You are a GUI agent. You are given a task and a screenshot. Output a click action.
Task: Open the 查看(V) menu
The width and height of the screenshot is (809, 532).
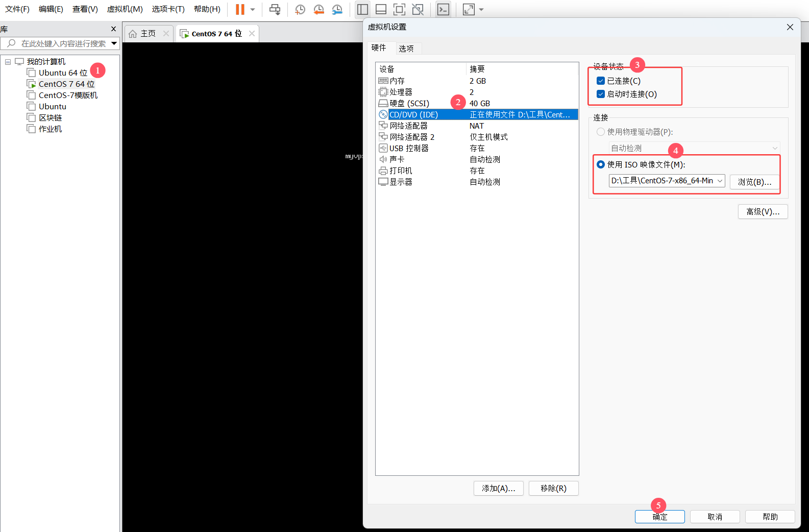point(85,9)
